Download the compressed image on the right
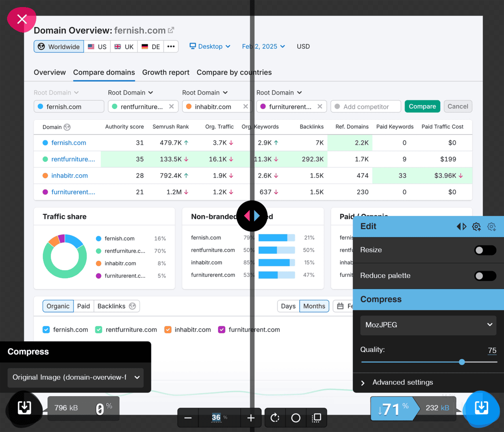The height and width of the screenshot is (432, 504). (x=481, y=408)
